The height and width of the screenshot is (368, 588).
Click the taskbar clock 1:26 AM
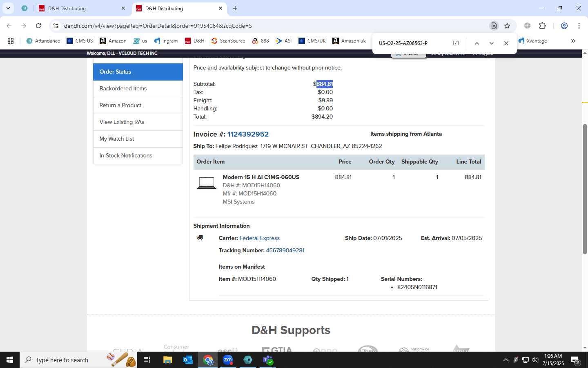click(553, 356)
